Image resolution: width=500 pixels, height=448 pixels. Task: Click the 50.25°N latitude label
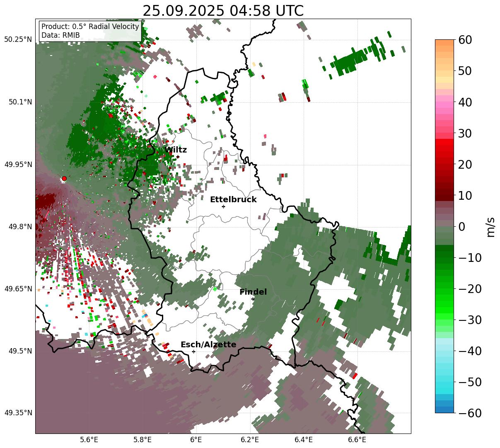click(x=18, y=40)
